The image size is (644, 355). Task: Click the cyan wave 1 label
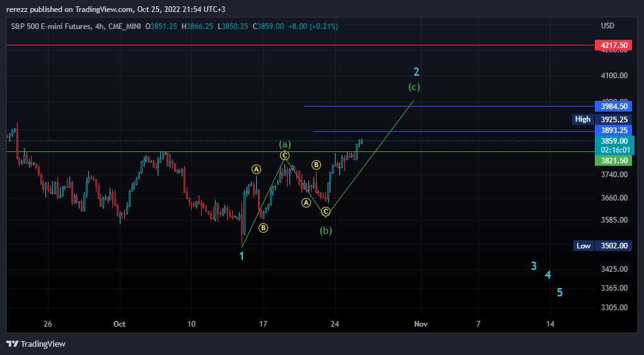click(242, 256)
